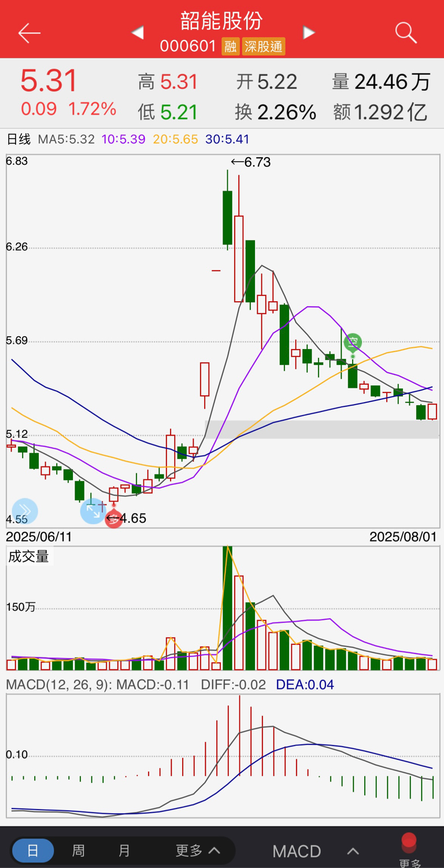Tap the amount 1.292亿 value
Viewport: 444px width, 868px height.
(390, 112)
